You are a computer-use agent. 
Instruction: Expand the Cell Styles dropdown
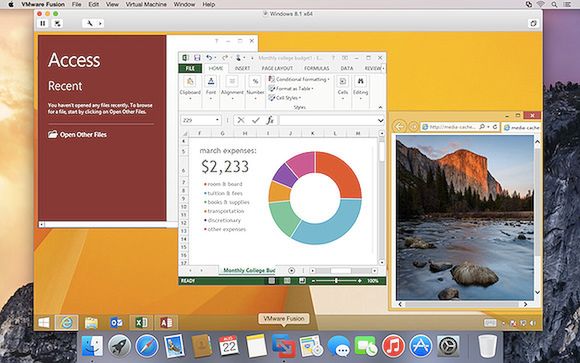coord(300,98)
